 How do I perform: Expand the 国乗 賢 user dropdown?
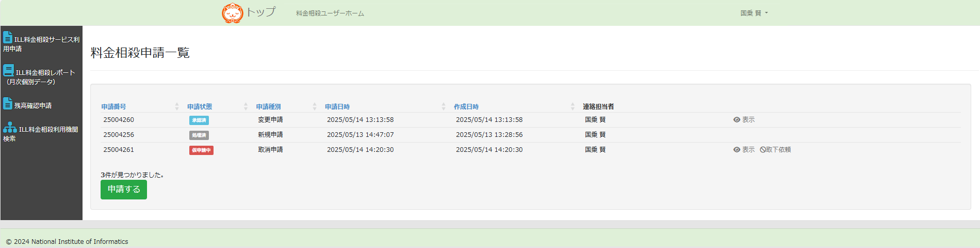754,13
